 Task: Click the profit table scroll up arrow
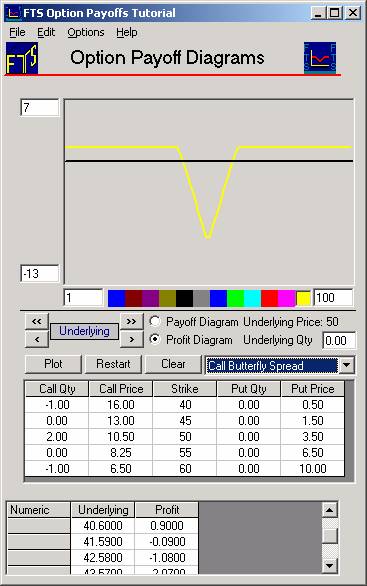click(x=330, y=510)
